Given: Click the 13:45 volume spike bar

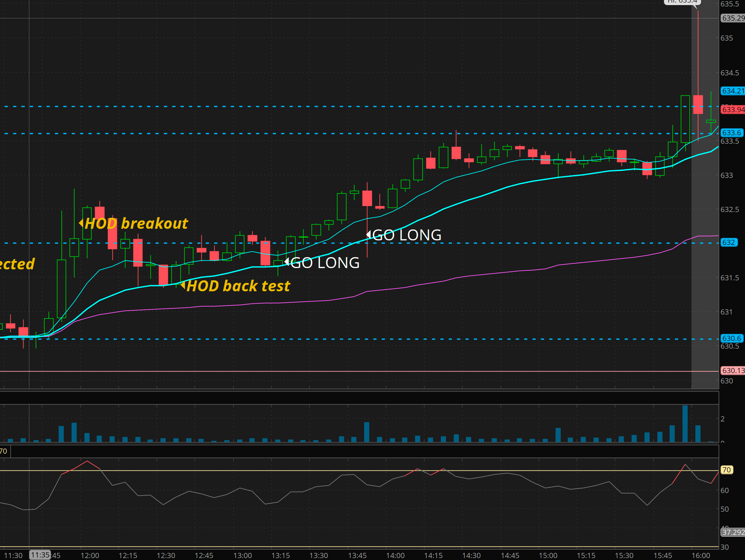Looking at the screenshot, I should (x=367, y=432).
